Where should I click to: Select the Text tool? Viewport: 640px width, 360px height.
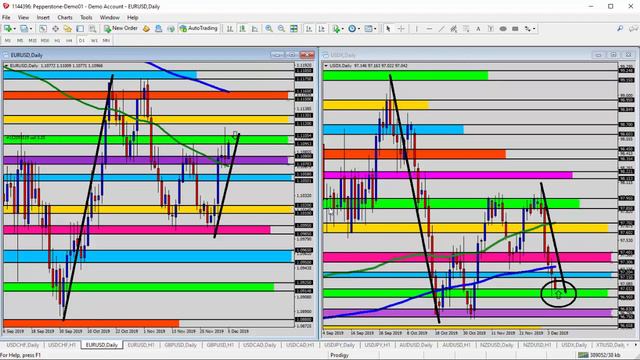point(478,29)
